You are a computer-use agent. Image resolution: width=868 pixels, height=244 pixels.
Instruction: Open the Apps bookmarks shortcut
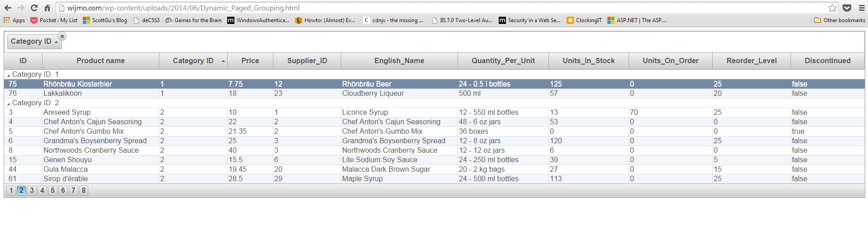tap(14, 20)
